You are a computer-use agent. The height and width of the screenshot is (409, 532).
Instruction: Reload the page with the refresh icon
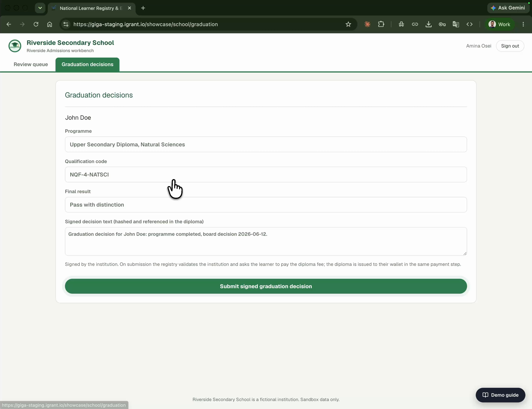pyautogui.click(x=36, y=24)
